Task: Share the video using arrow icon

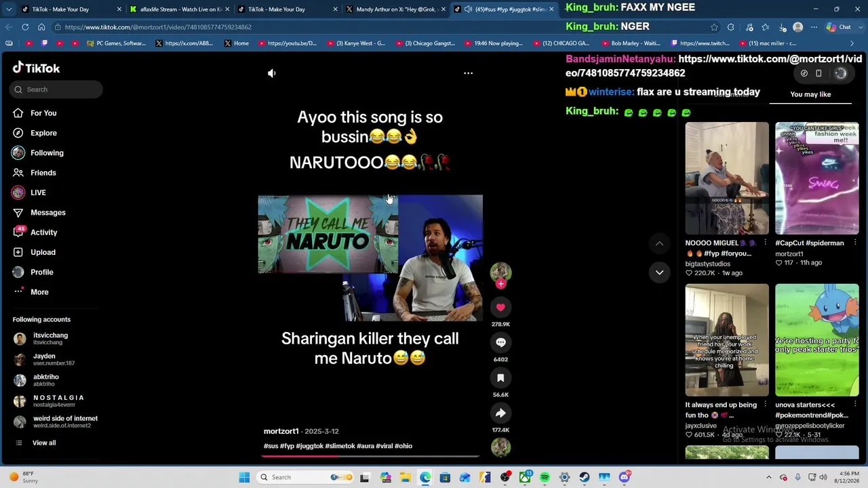Action: [500, 413]
